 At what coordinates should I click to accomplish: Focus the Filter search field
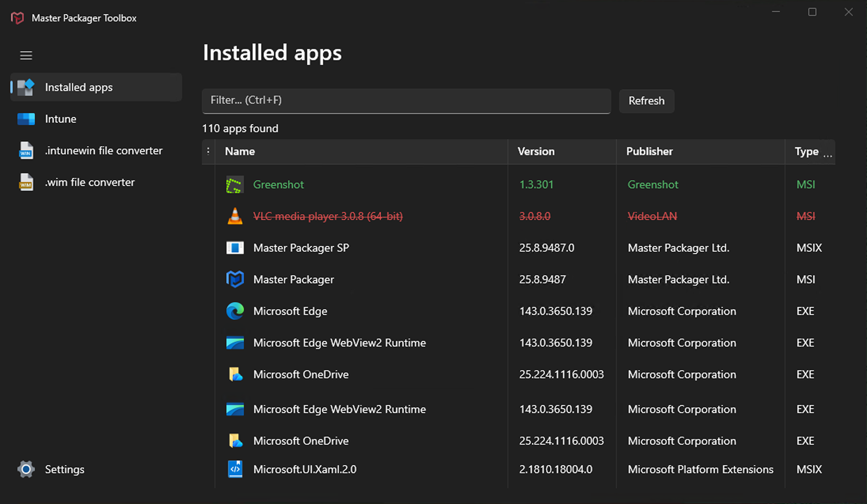[x=406, y=100]
